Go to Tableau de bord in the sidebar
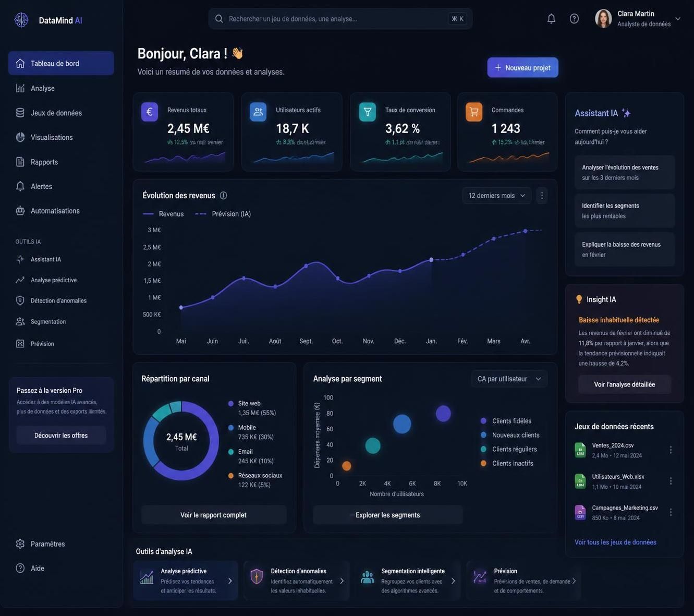694x616 pixels. [61, 63]
